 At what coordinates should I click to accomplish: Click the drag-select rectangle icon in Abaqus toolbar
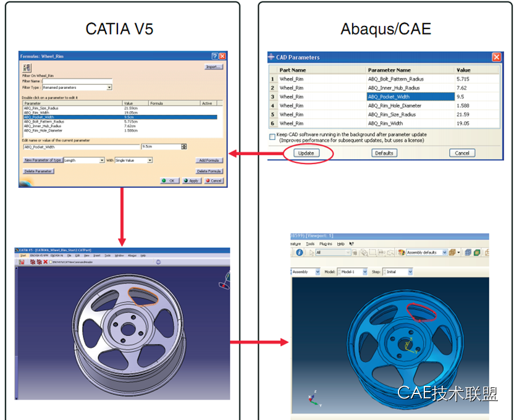click(373, 252)
